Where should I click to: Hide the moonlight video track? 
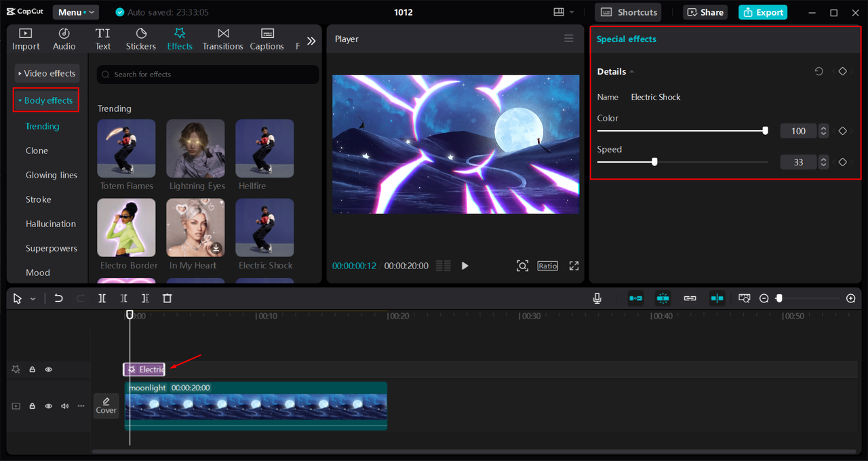49,406
